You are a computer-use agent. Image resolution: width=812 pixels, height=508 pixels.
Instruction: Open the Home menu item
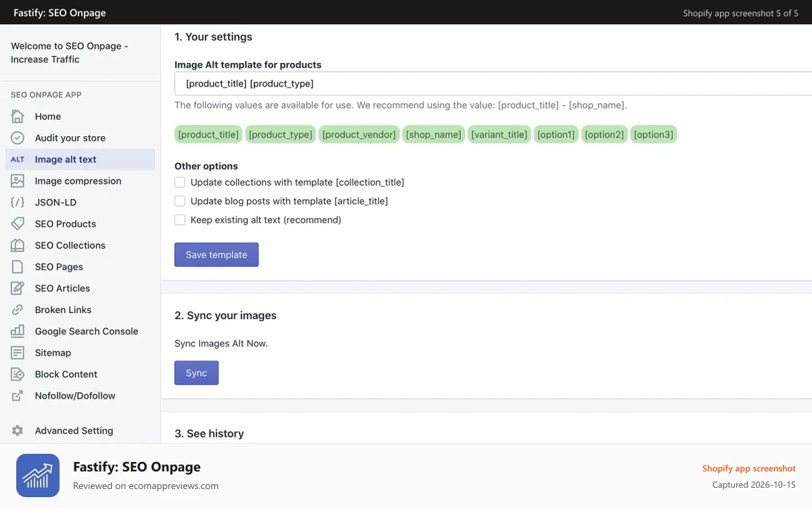point(80,117)
